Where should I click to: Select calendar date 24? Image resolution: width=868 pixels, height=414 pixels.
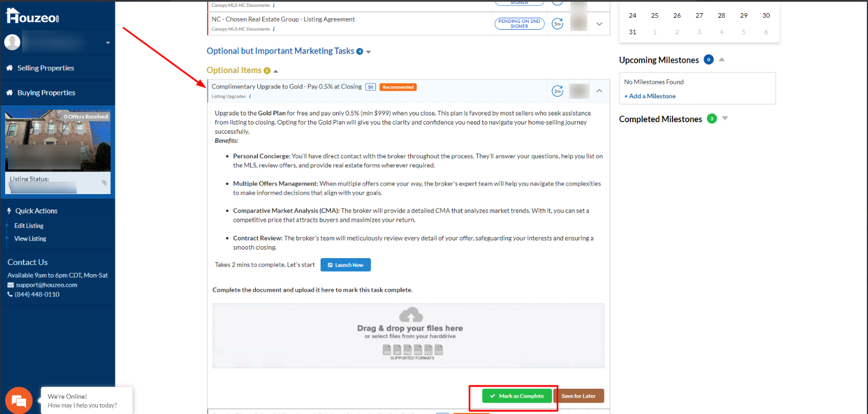point(633,15)
